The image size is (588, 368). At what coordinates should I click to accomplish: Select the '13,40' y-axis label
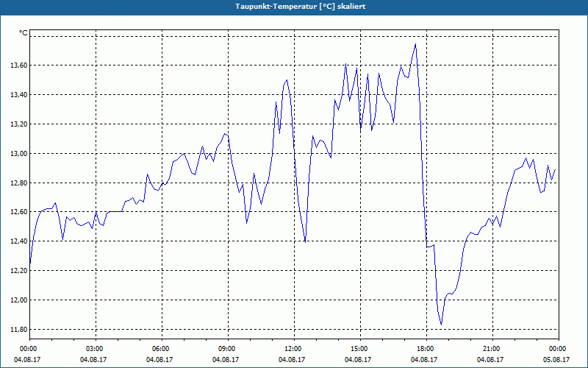(19, 95)
